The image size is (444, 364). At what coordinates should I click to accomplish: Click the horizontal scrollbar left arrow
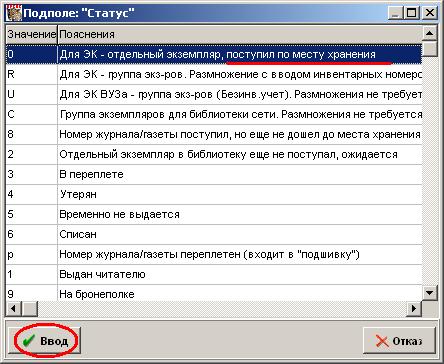pyautogui.click(x=14, y=308)
